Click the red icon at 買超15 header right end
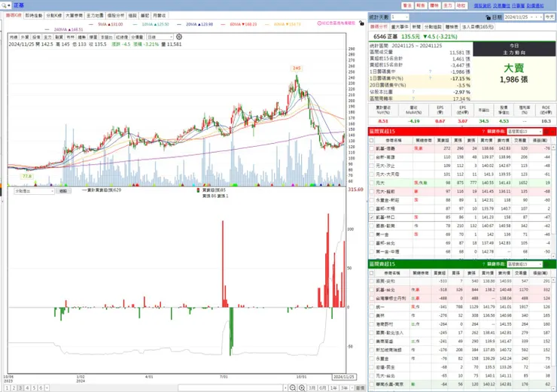Viewport: 557px width, 392px height. [546, 132]
